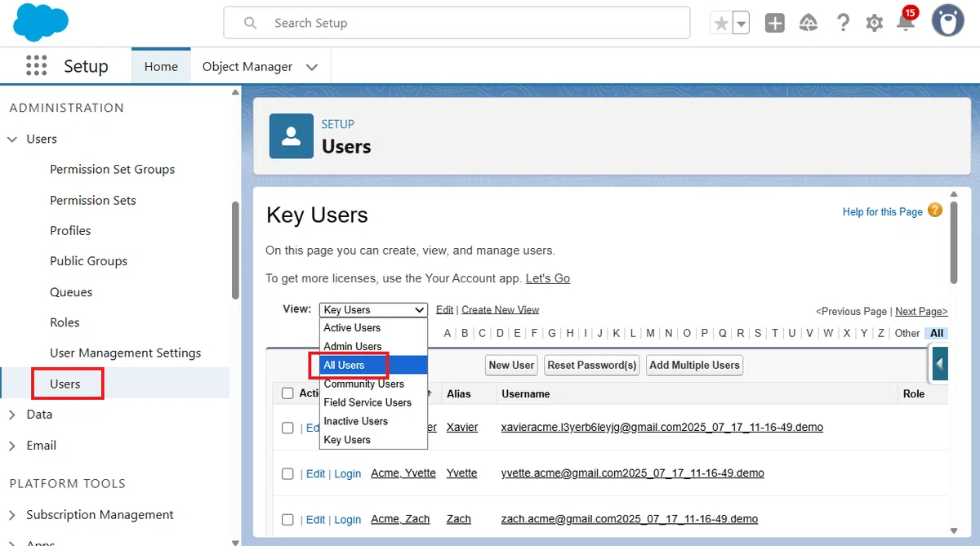Click the Create New View link

(x=501, y=310)
